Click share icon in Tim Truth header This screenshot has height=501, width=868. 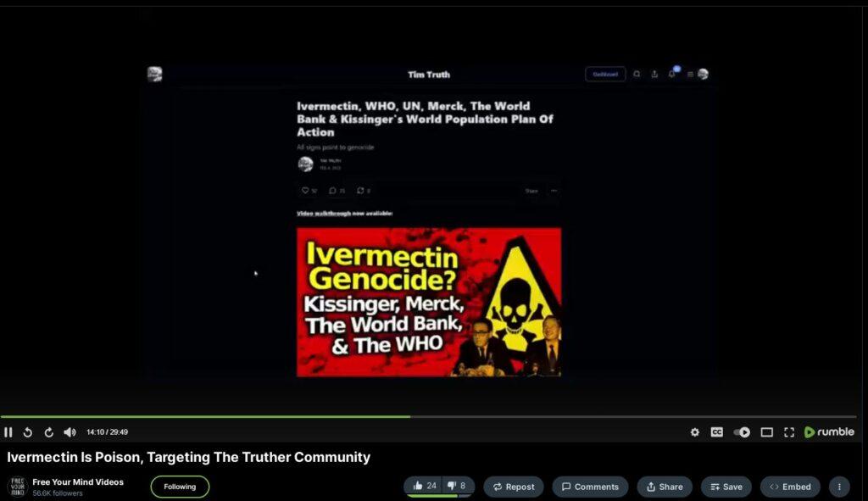pyautogui.click(x=654, y=75)
